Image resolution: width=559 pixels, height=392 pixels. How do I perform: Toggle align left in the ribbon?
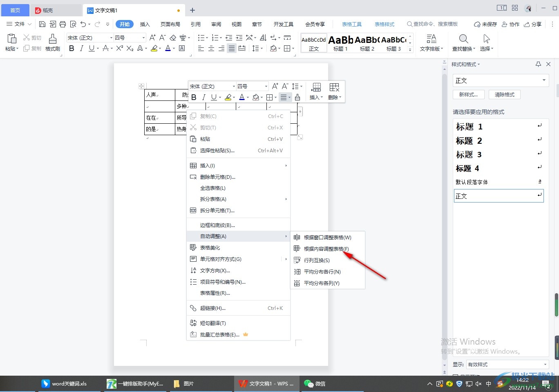201,48
